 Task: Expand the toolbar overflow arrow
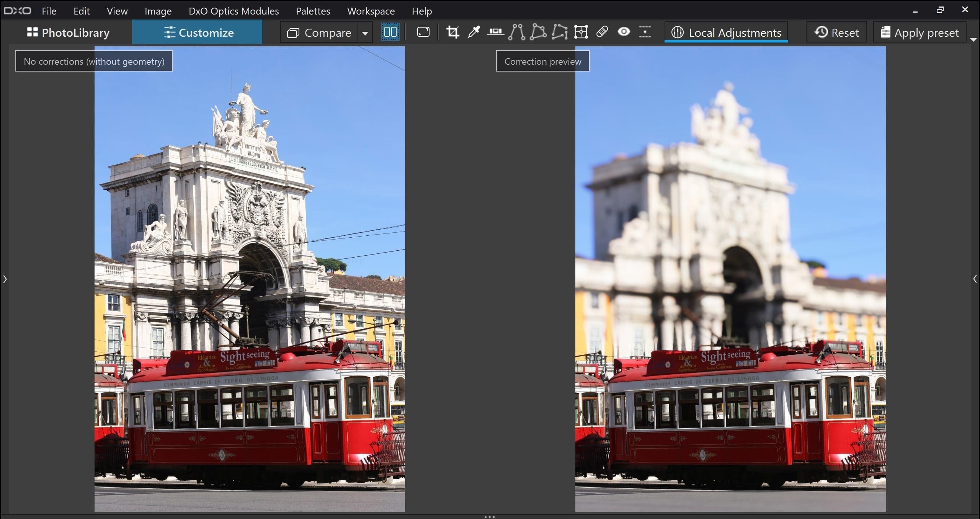coord(973,39)
